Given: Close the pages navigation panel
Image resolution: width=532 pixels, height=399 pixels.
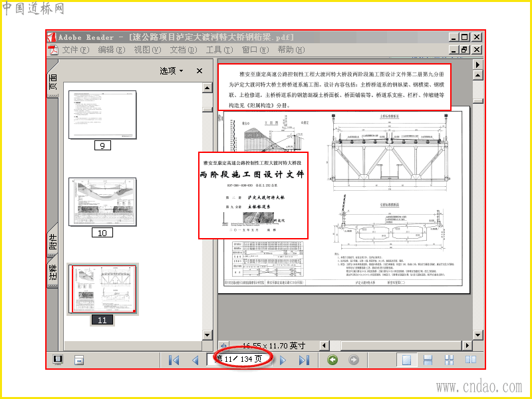Looking at the screenshot, I should point(199,70).
